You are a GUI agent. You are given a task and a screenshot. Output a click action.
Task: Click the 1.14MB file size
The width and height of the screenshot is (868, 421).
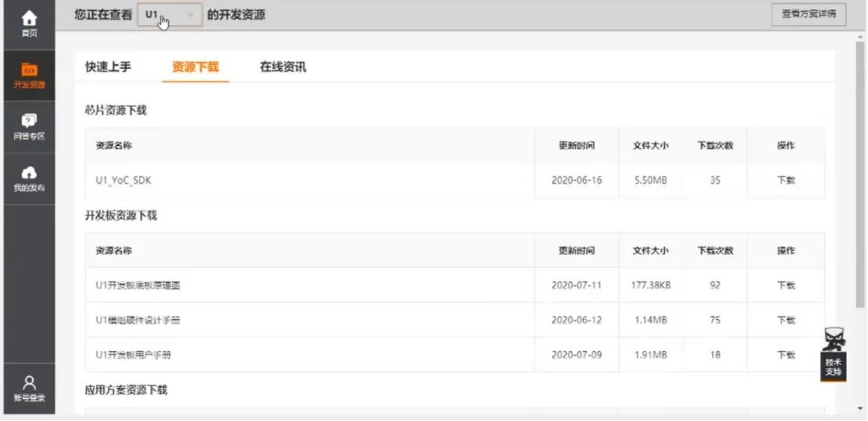click(x=651, y=320)
